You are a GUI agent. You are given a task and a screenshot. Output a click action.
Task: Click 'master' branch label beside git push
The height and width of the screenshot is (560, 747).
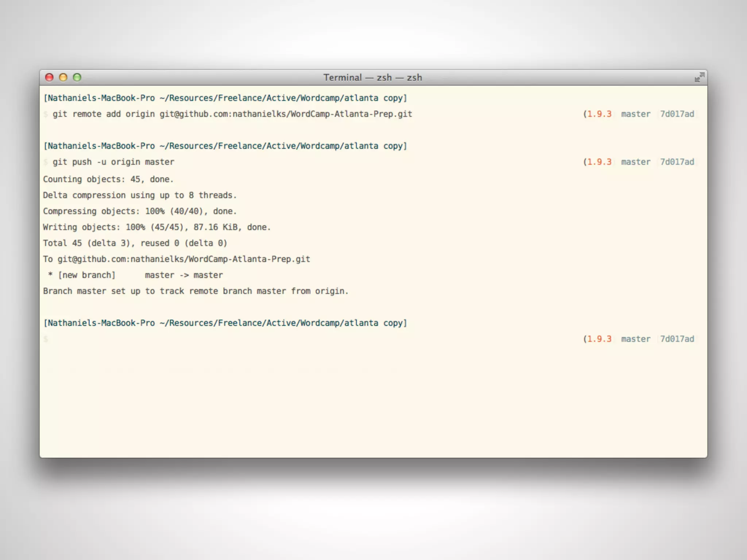[635, 162]
